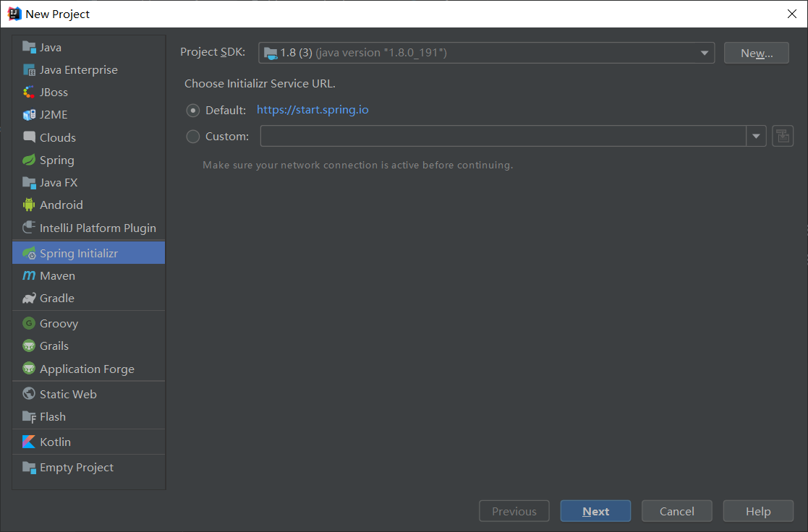Click the New... SDK button

pos(756,53)
